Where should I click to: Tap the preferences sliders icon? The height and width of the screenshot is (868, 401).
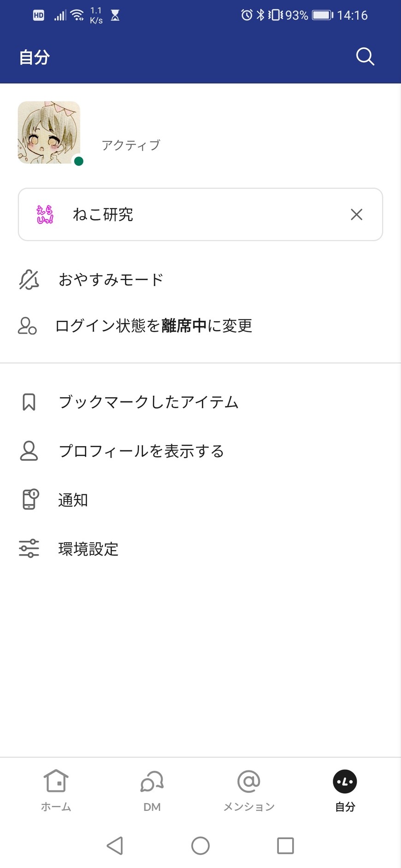click(x=29, y=549)
